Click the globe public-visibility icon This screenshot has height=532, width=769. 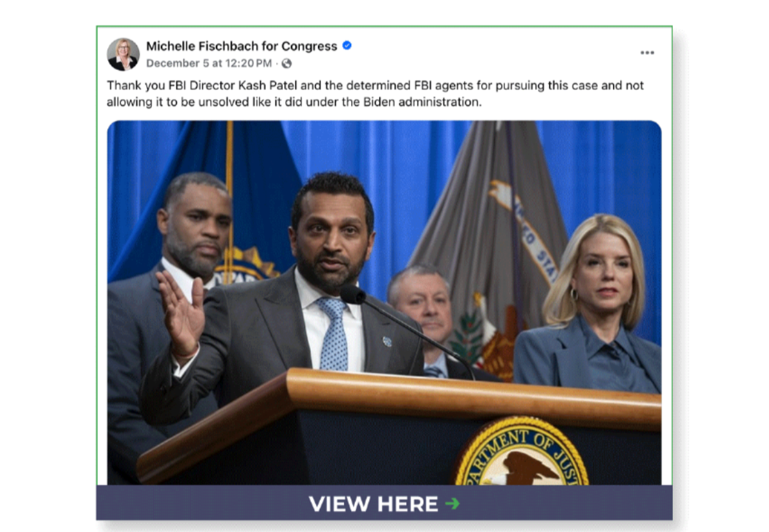(286, 63)
